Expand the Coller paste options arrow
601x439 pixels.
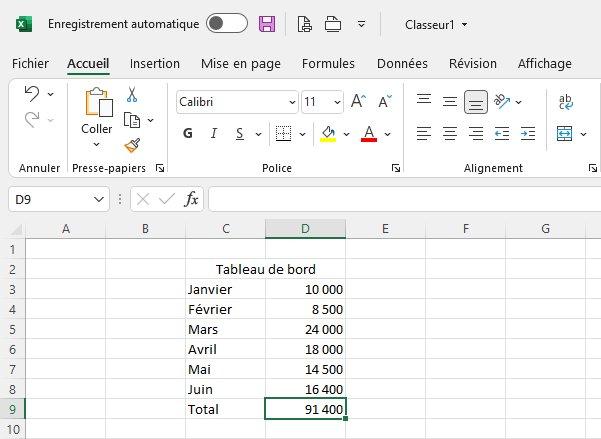tap(96, 145)
